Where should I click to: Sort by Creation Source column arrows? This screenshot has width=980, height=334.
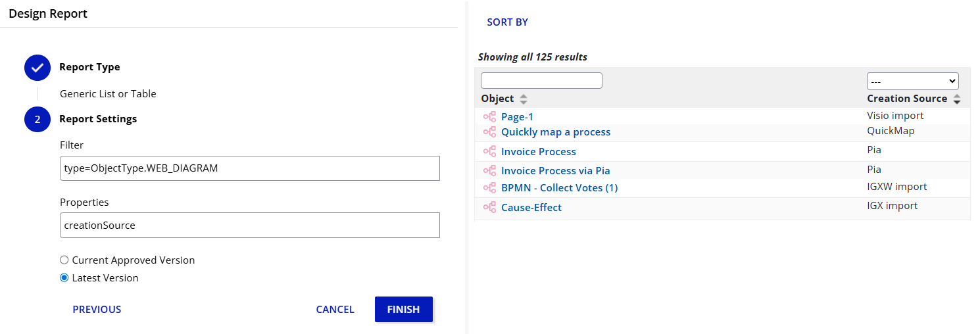[957, 99]
